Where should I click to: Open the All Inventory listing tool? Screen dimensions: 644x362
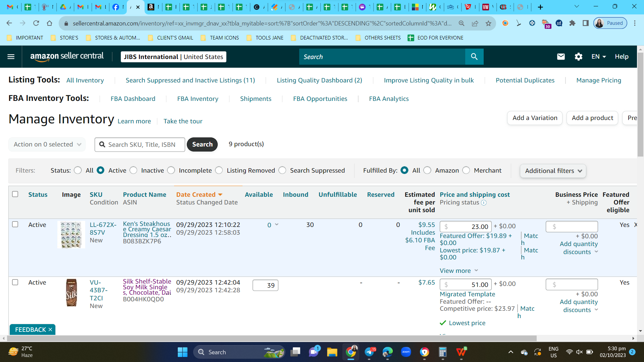tap(85, 80)
